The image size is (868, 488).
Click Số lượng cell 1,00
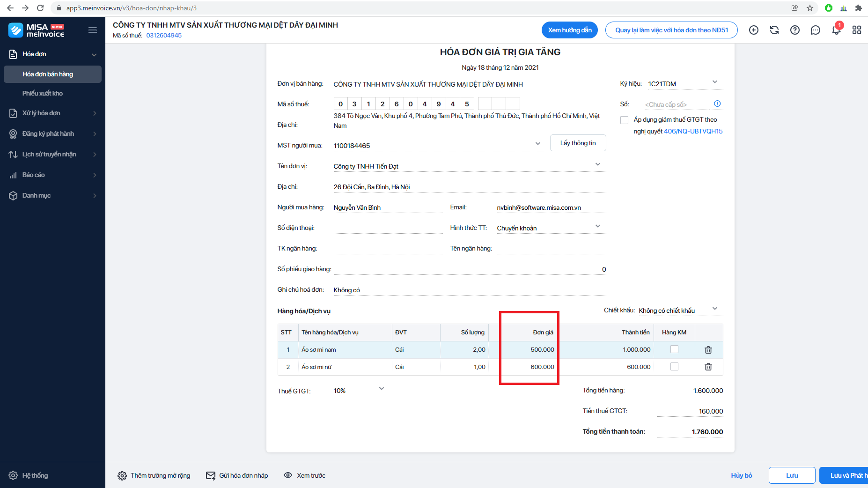click(464, 367)
